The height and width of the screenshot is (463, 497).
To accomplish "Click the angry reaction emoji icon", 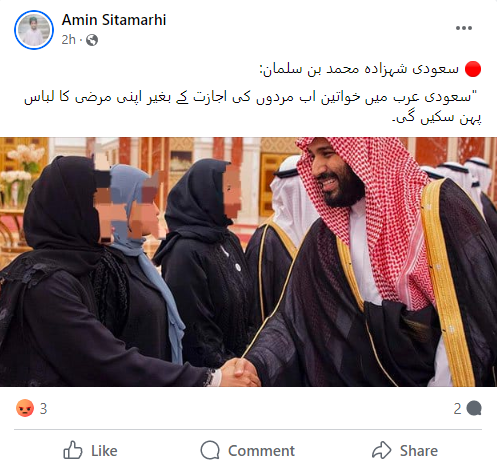I will click(x=25, y=408).
